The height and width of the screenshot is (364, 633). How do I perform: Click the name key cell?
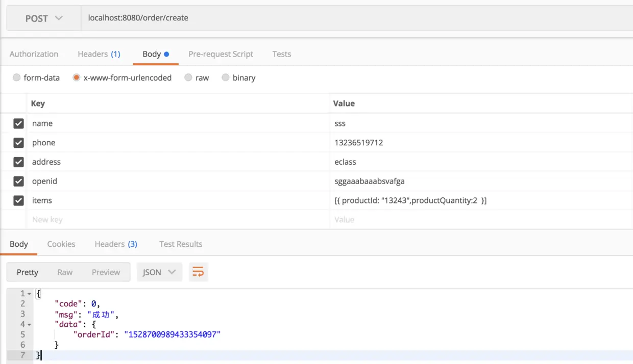(x=178, y=123)
